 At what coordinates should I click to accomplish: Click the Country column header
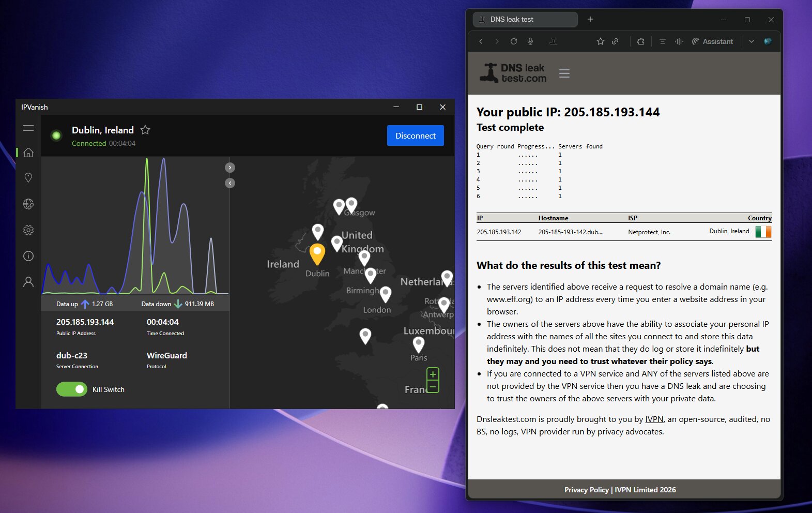(x=760, y=218)
